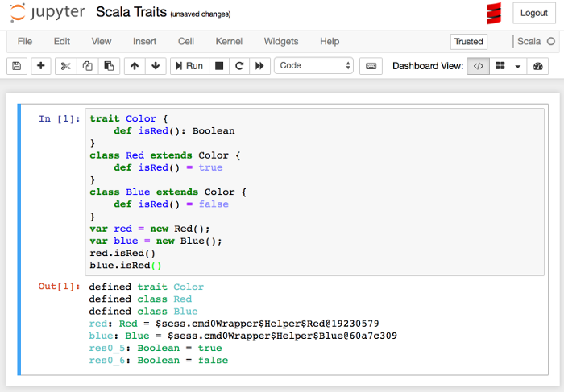Run the selected cell
564x392 pixels.
189,66
